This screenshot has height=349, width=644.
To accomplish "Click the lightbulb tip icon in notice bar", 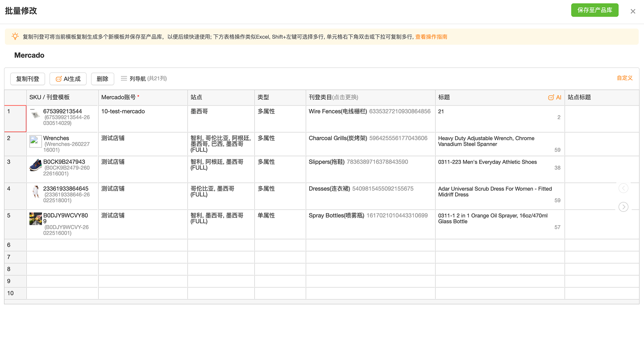I will tap(15, 37).
